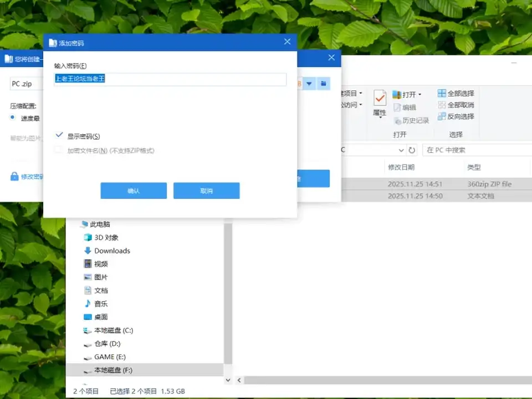Click 反向选择 (Invert selection) in ribbon

pyautogui.click(x=456, y=116)
